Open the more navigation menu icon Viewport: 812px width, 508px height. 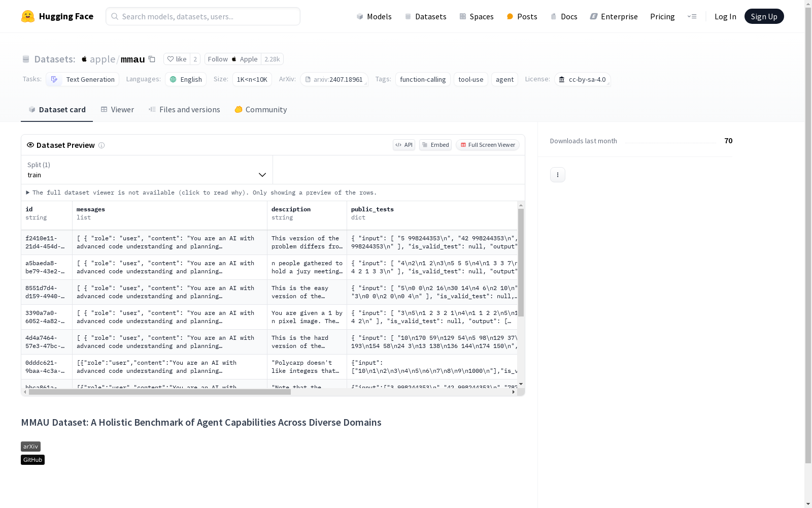click(x=692, y=16)
